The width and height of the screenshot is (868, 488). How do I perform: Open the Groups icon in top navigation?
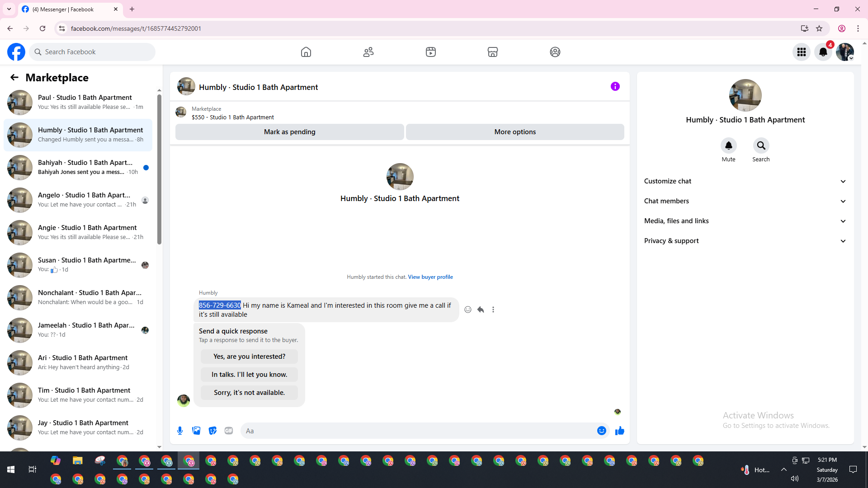(x=555, y=52)
